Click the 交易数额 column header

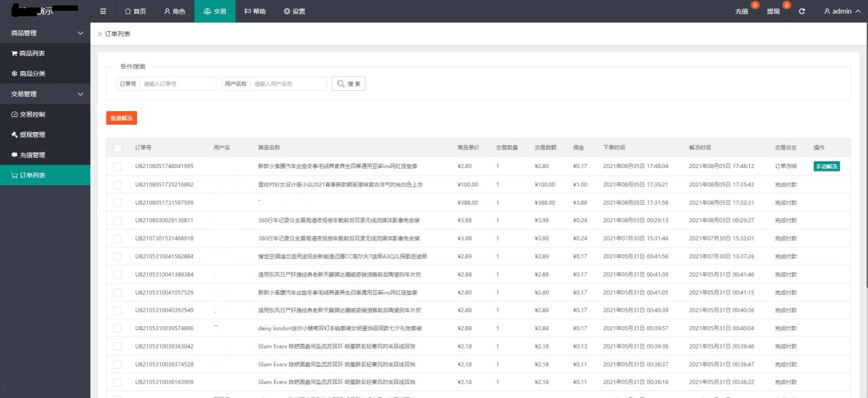pos(545,148)
